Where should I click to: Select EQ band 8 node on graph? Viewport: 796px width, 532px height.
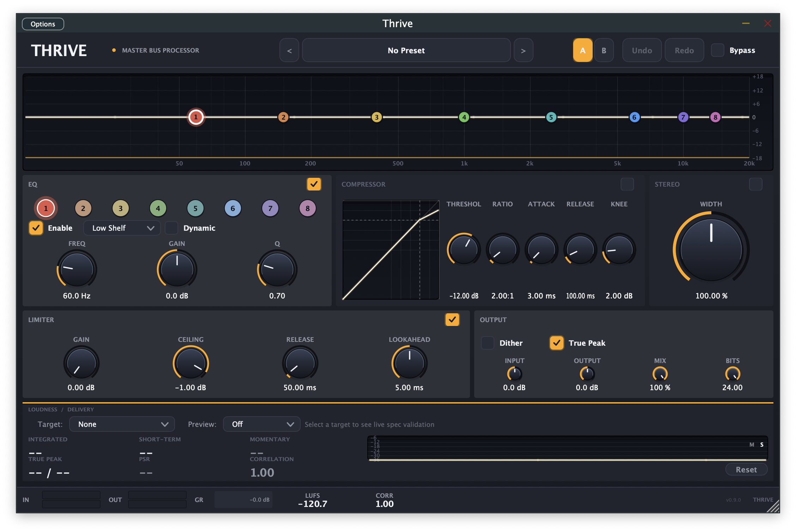pos(715,117)
